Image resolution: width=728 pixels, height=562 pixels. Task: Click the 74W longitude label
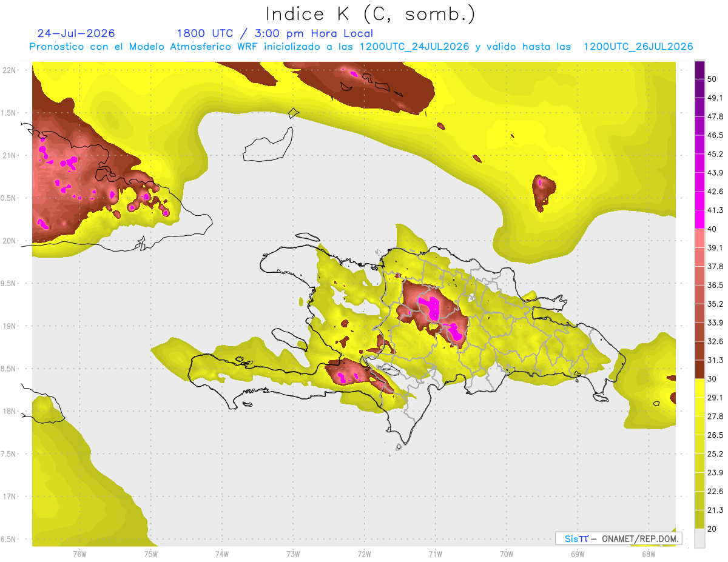(x=222, y=554)
